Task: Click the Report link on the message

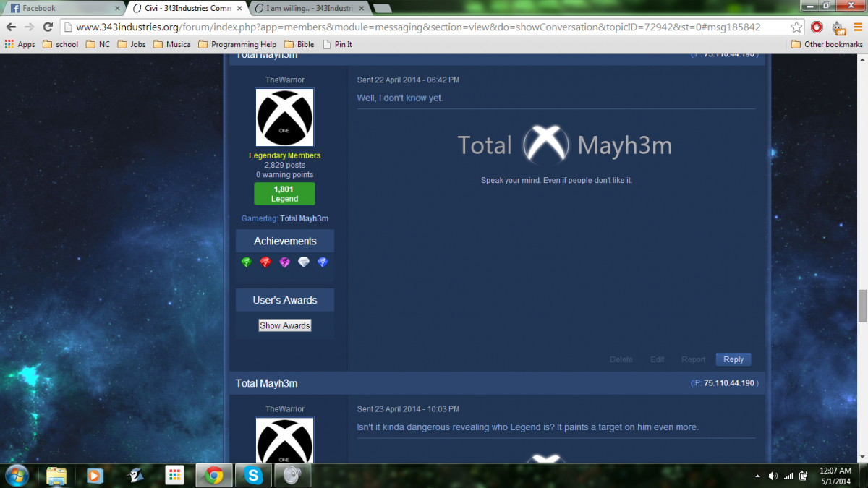Action: tap(693, 359)
